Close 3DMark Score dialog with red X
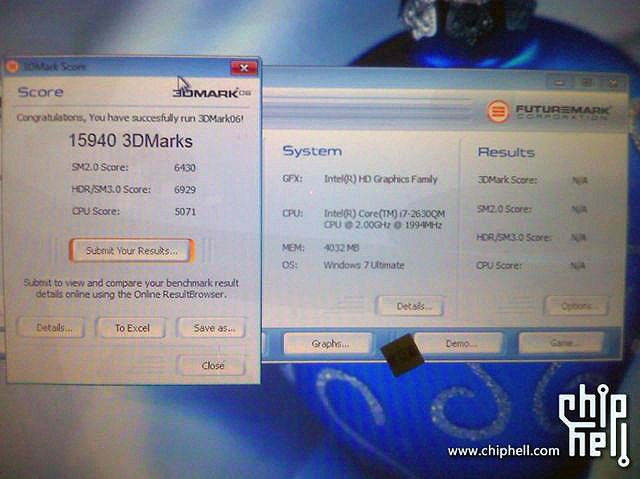The height and width of the screenshot is (479, 640). click(244, 68)
